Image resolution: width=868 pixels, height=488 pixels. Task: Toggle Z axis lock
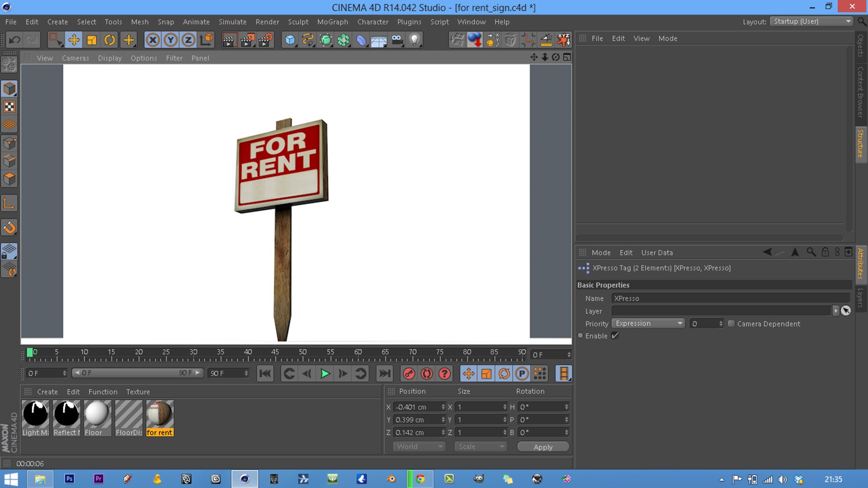click(x=188, y=40)
